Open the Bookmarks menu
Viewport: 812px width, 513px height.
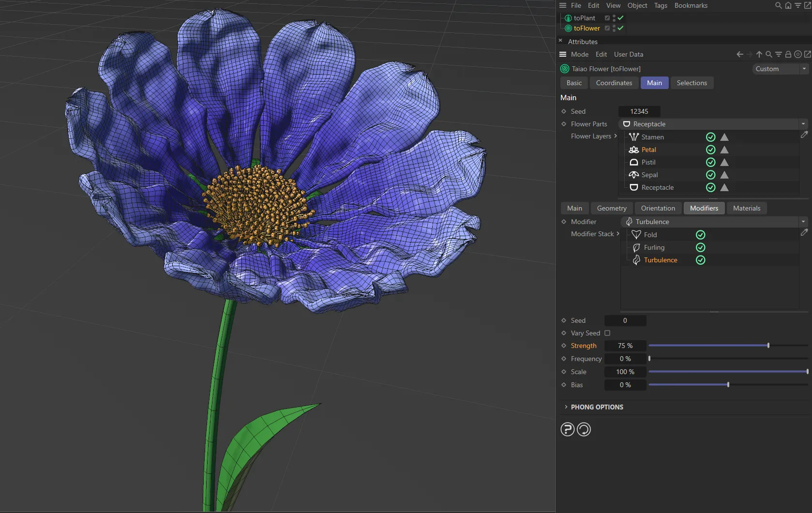tap(691, 5)
